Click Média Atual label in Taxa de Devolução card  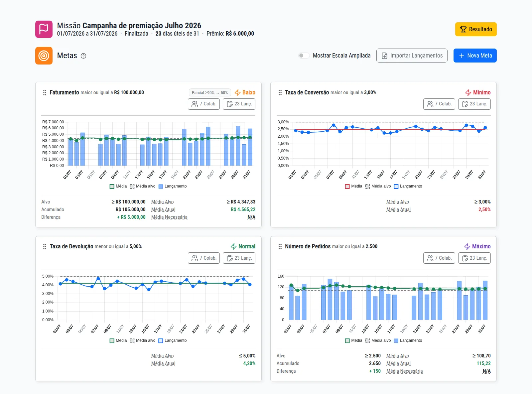163,363
